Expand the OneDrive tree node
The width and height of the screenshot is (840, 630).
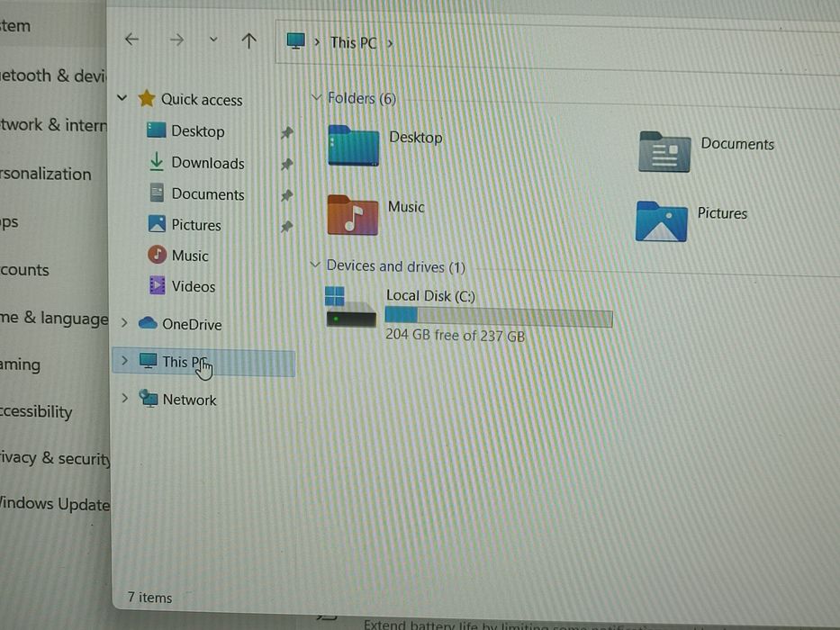point(124,322)
